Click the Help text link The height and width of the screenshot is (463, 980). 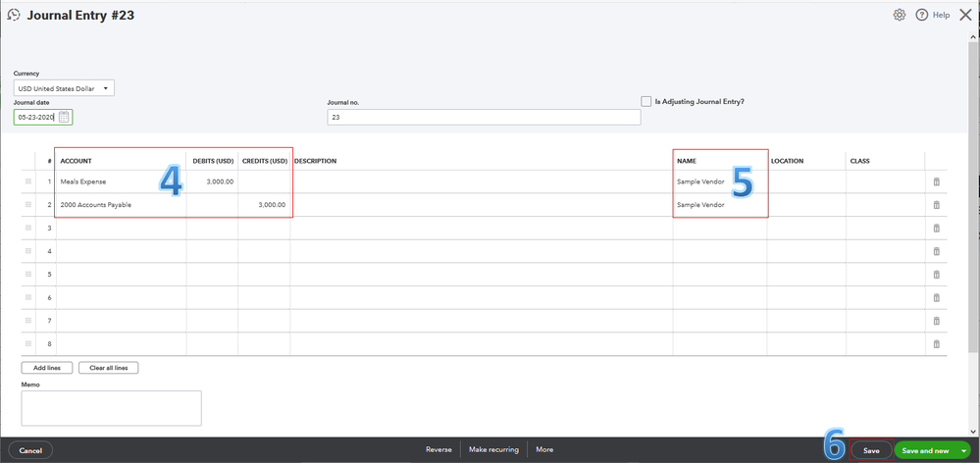point(941,15)
